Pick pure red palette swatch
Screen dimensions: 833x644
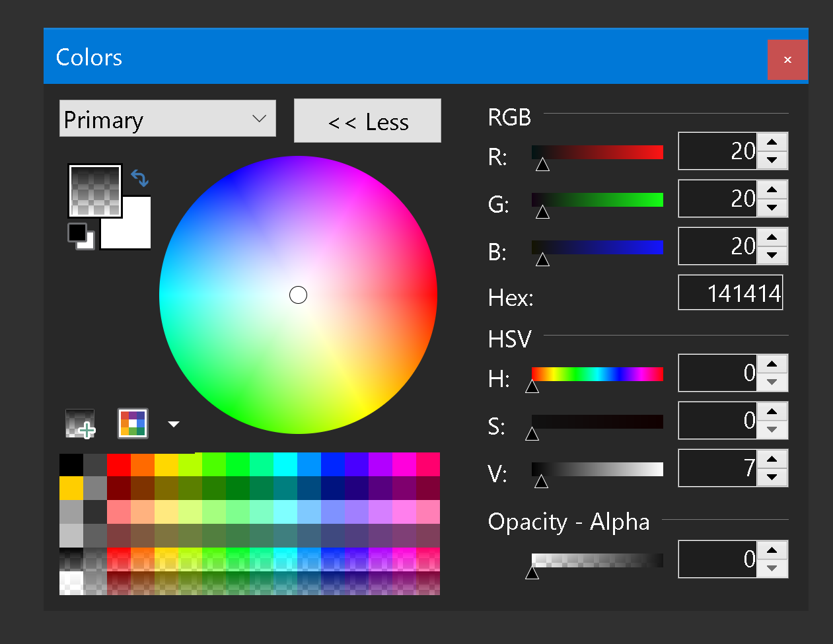(119, 464)
